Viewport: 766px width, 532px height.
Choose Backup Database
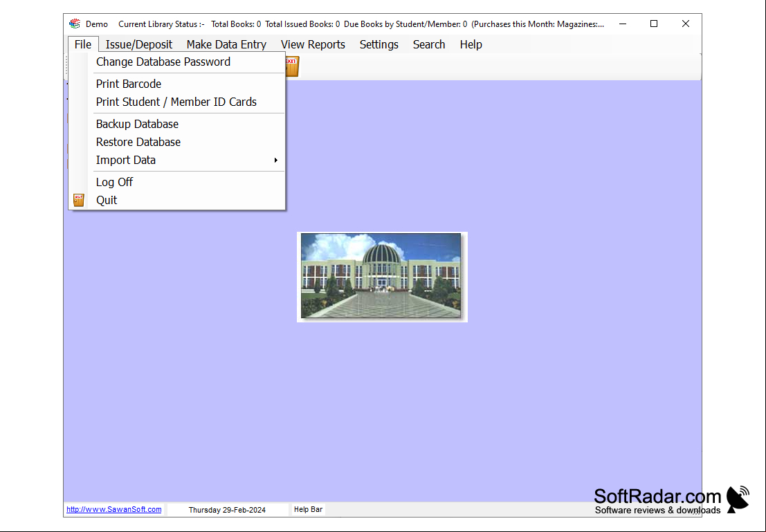177,124
